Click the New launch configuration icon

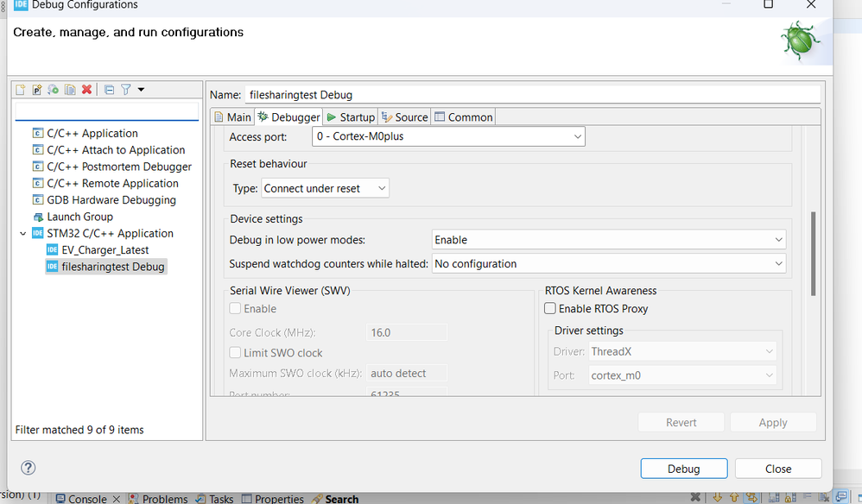[x=21, y=90]
